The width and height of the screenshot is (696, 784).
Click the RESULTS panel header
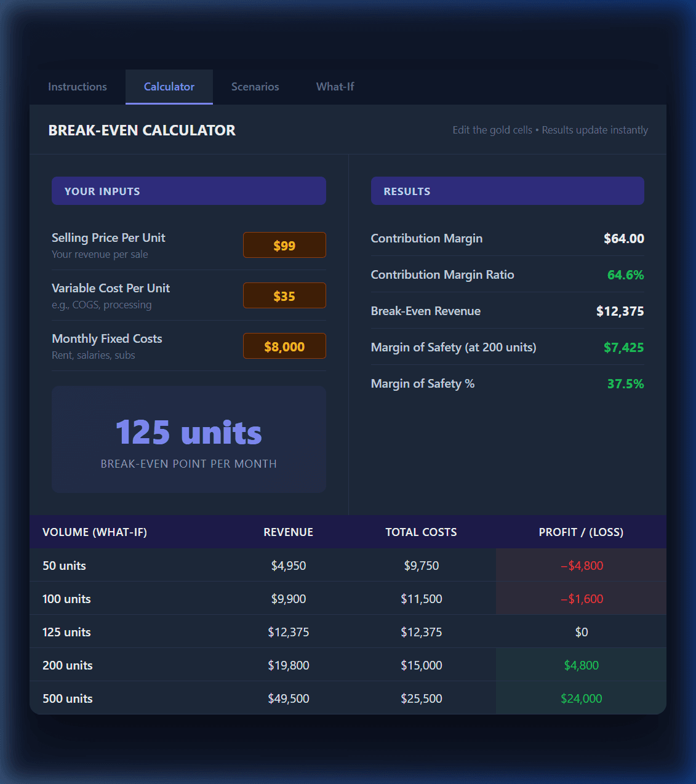tap(507, 191)
